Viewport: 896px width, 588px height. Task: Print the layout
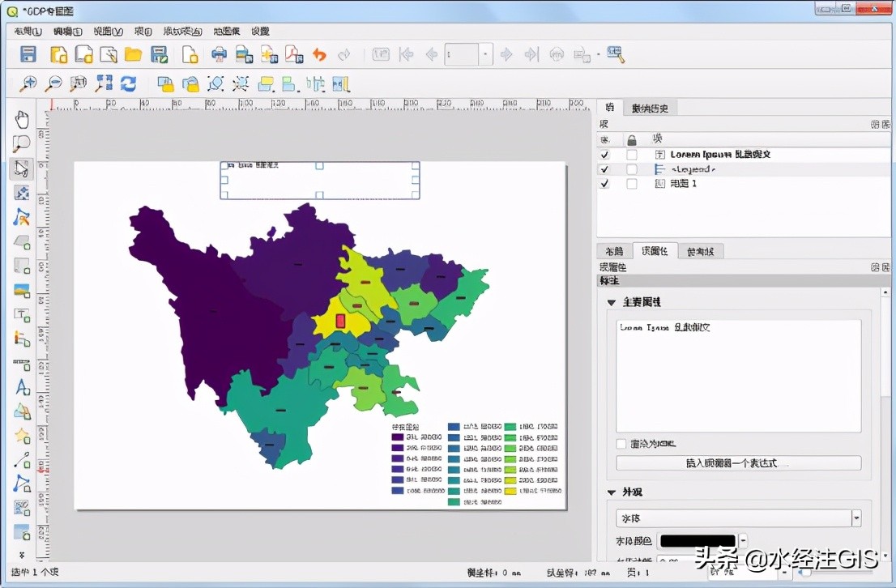[x=219, y=54]
